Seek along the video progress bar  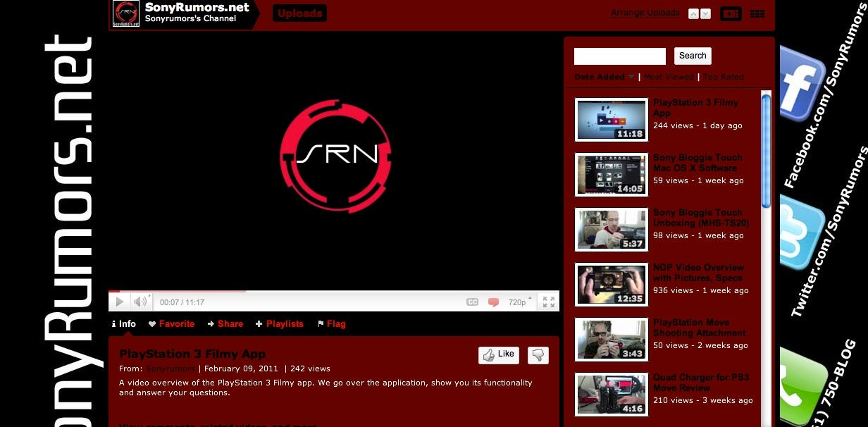tap(334, 291)
